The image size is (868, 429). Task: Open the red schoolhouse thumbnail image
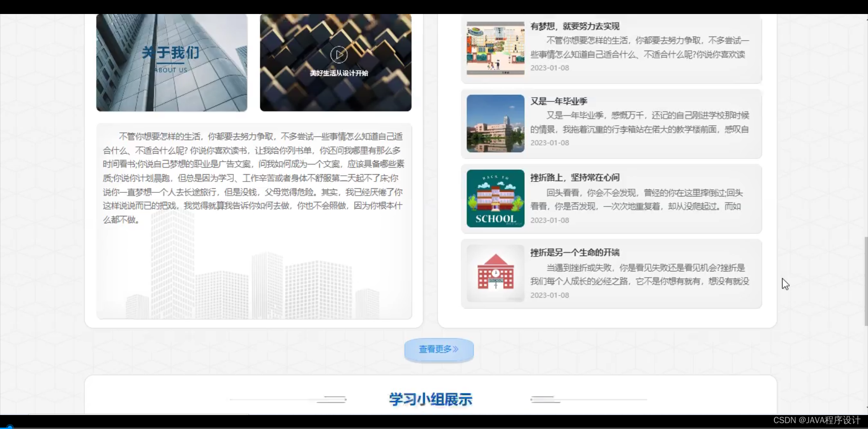[495, 273]
